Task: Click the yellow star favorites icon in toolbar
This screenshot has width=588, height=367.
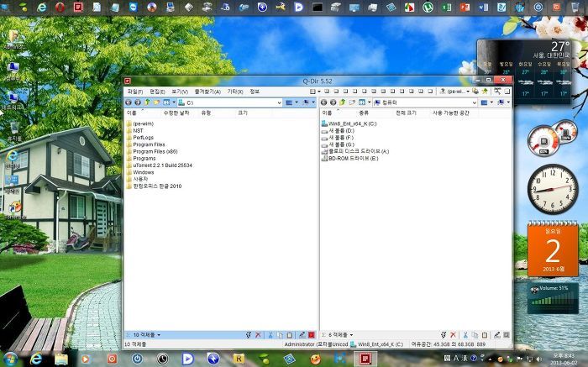Action: (x=485, y=91)
